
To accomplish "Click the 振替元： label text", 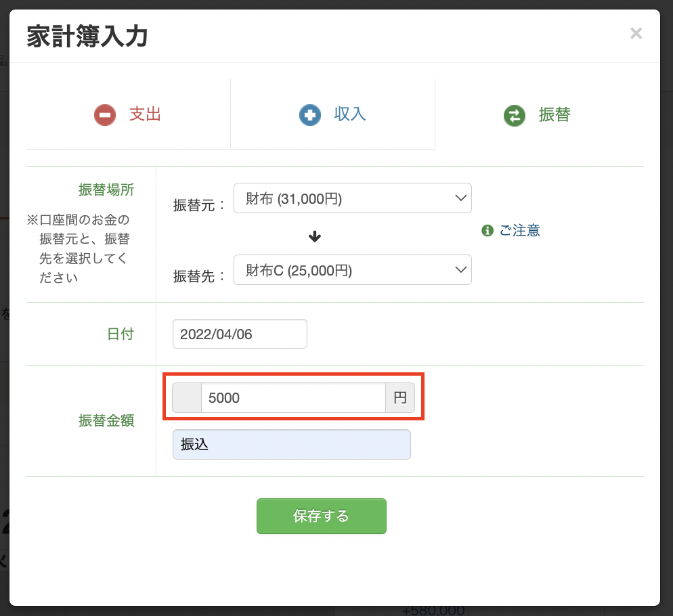I will [199, 205].
